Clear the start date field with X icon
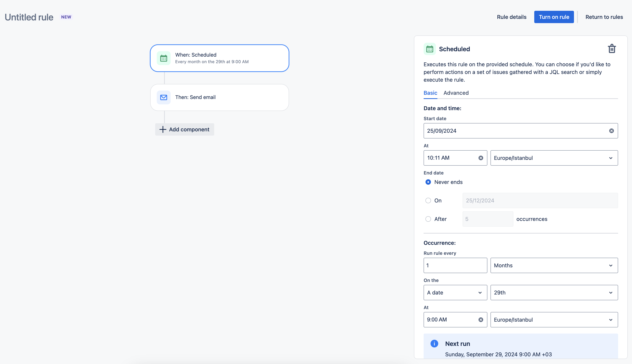Viewport: 632px width, 364px height. [611, 131]
